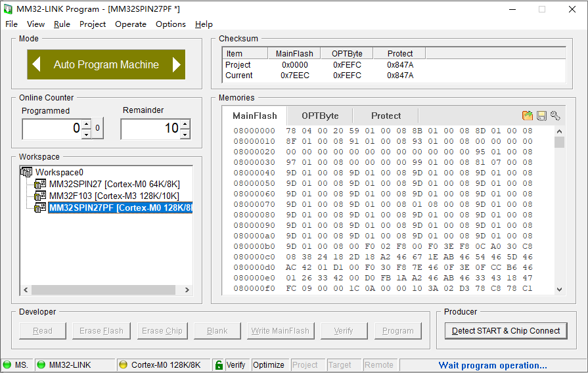The width and height of the screenshot is (588, 373).
Task: Select MM32SPIN27 Cortex-M0 64K/8K project
Action: tap(114, 184)
